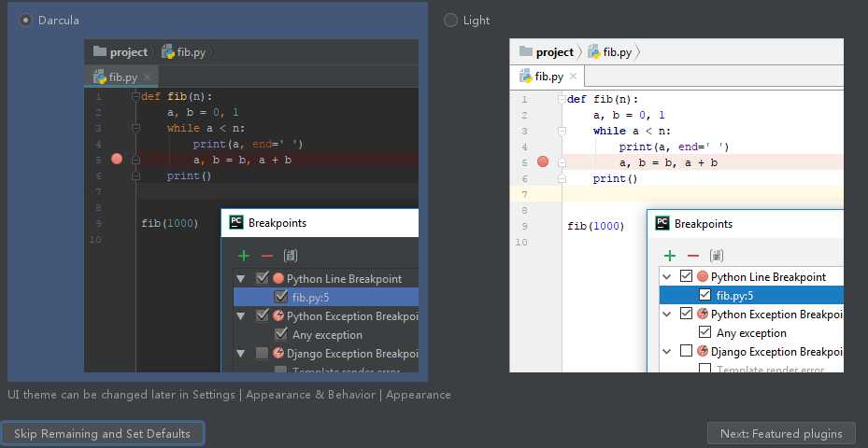Click Skip Remaining and Set Defaults
Image resolution: width=868 pixels, height=448 pixels.
[x=102, y=433]
